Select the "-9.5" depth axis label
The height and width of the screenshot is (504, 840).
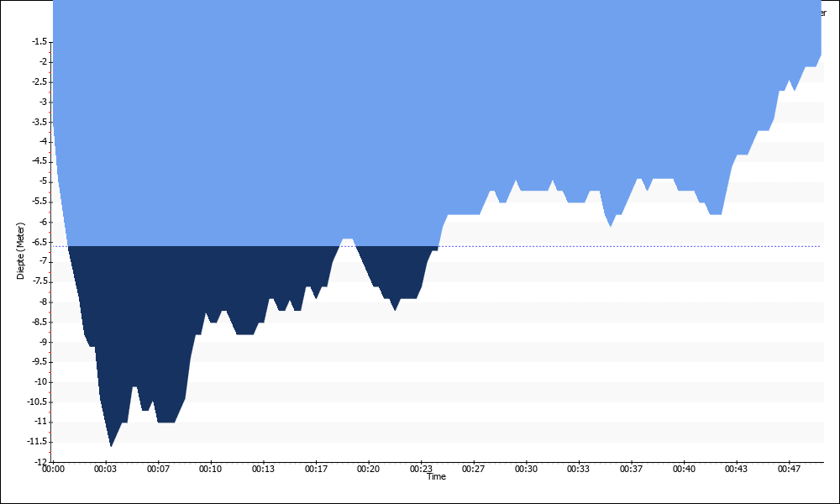[x=39, y=362]
